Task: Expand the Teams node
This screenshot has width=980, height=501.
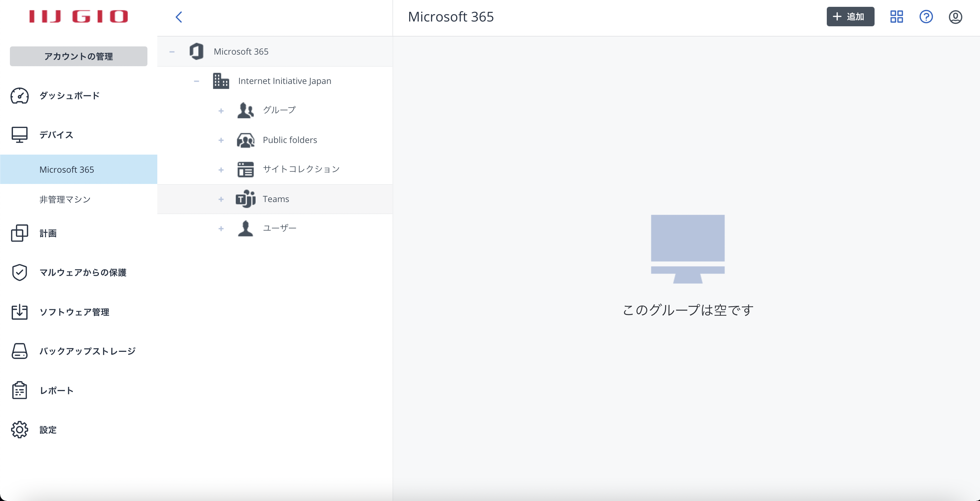Action: click(221, 199)
